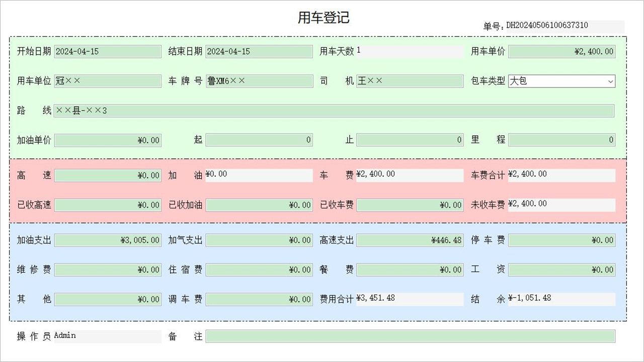
Task: Click the 开始日期 date field
Action: [108, 51]
